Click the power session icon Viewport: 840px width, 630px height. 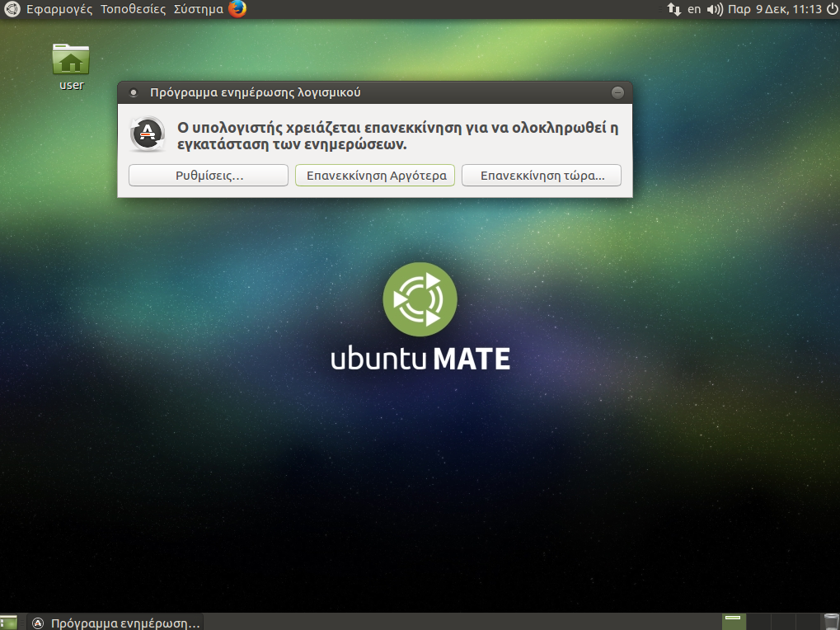pos(831,9)
